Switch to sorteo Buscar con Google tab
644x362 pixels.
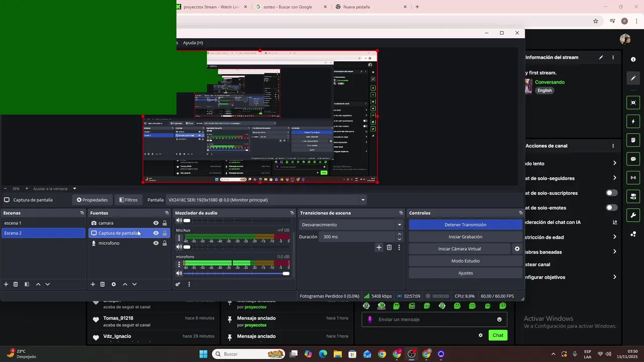(x=290, y=7)
